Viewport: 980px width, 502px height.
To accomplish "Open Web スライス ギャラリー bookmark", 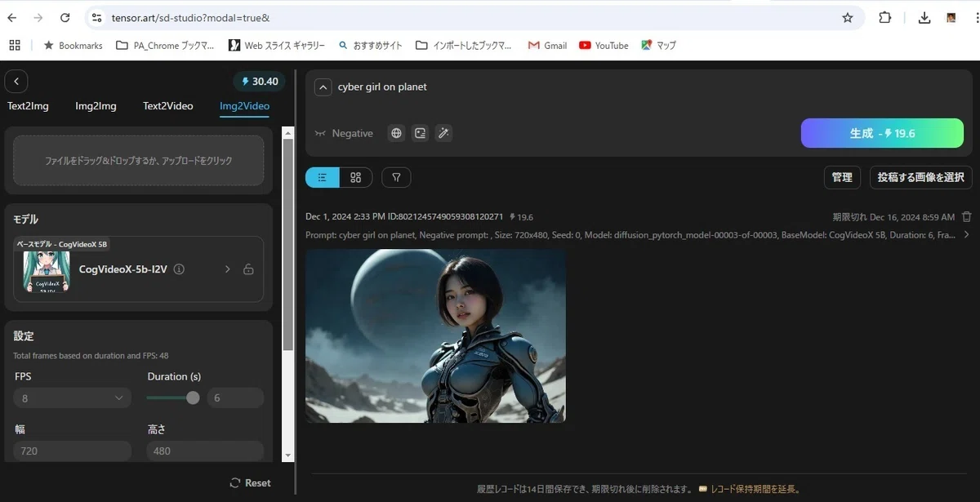I will click(x=277, y=46).
